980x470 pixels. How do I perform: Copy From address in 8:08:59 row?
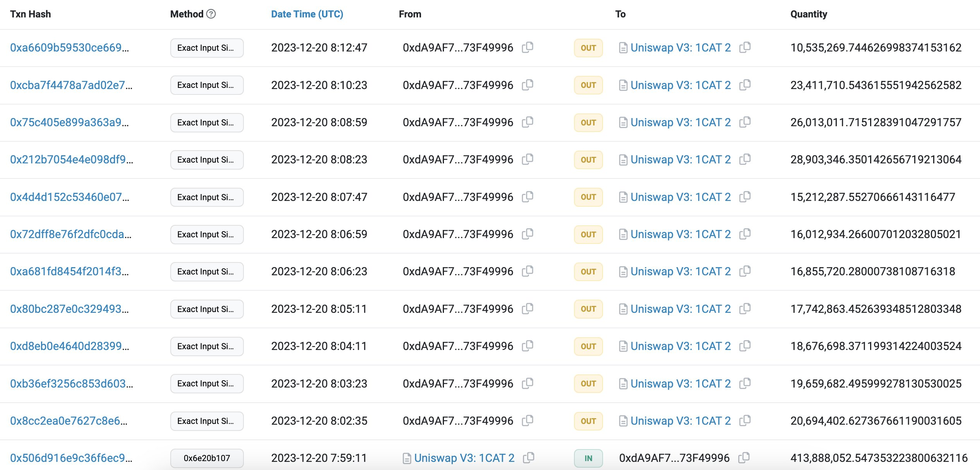pyautogui.click(x=528, y=122)
